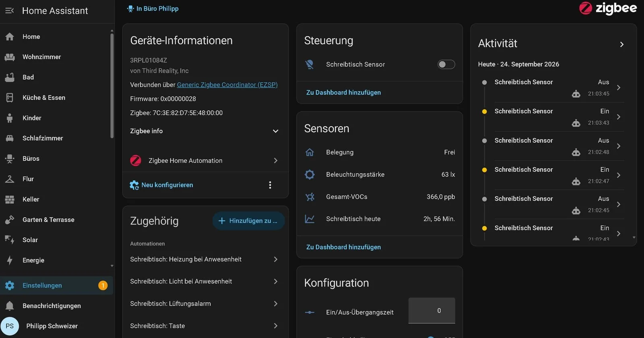Open Aktivität details with the header chevron
The width and height of the screenshot is (644, 338).
pyautogui.click(x=622, y=44)
